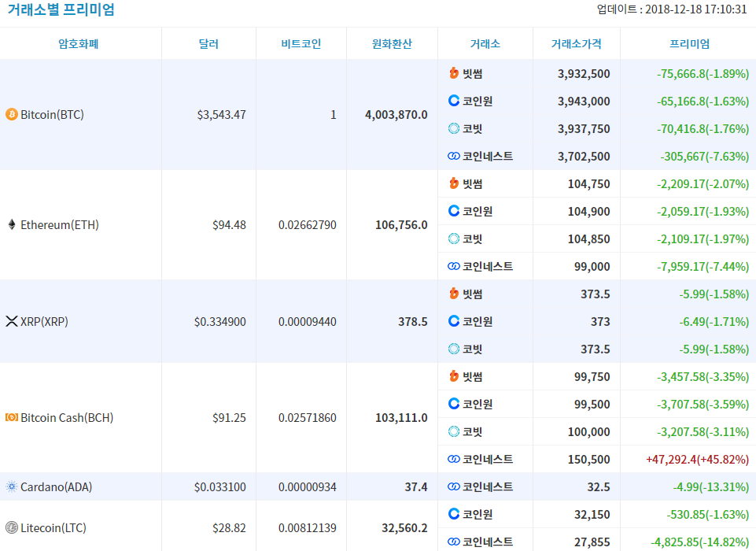Select the $94.48 dollar price
Image resolution: width=756 pixels, height=551 pixels.
(229, 225)
